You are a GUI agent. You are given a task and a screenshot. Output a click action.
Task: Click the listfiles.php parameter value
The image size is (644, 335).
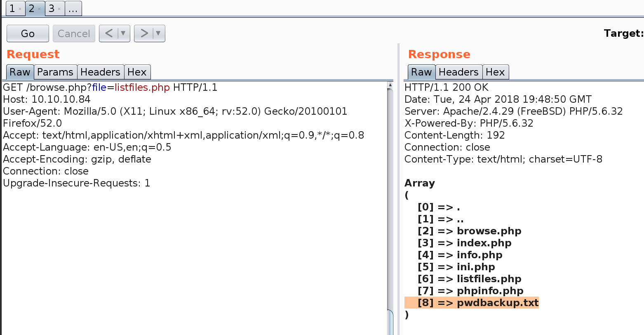[x=142, y=87]
